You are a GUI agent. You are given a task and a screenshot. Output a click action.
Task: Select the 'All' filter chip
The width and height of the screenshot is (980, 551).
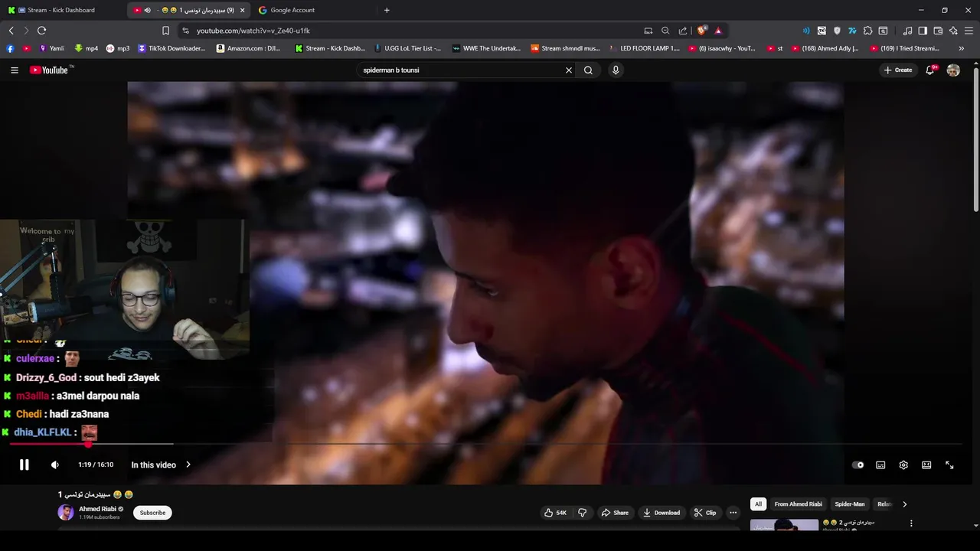(758, 504)
